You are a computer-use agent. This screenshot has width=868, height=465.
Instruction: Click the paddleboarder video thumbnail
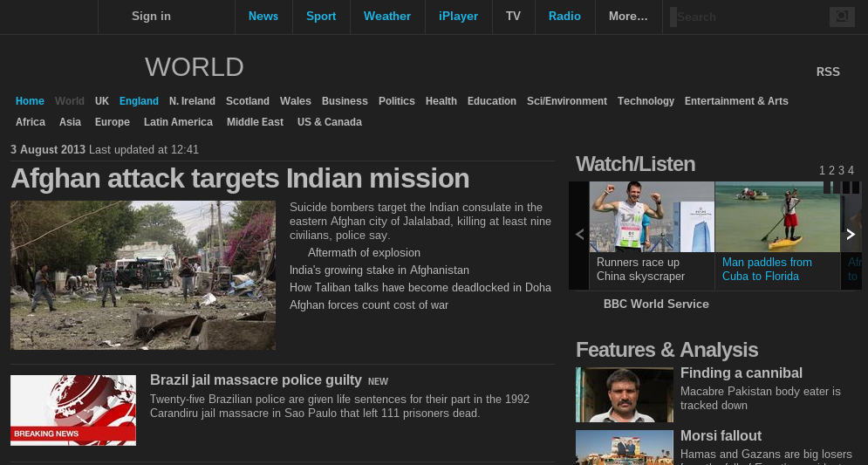777,217
